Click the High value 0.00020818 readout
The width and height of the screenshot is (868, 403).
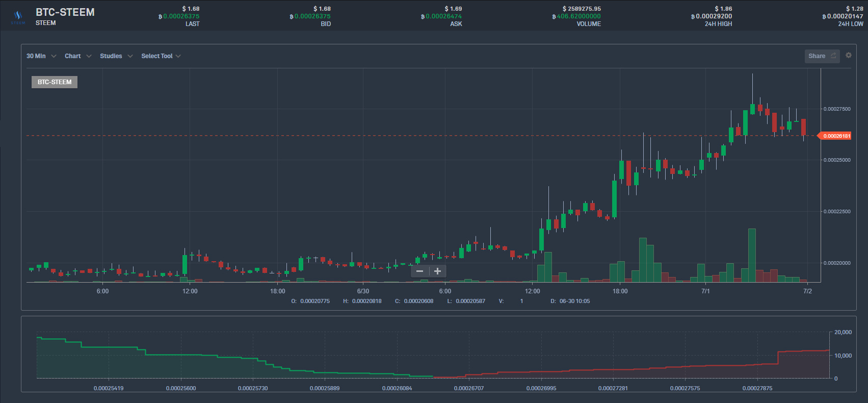(x=367, y=301)
